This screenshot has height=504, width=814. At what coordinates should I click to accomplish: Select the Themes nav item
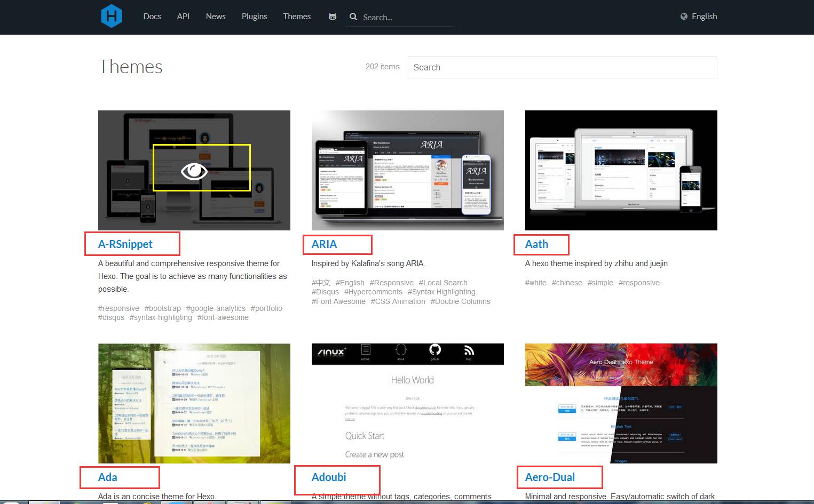[x=297, y=17]
